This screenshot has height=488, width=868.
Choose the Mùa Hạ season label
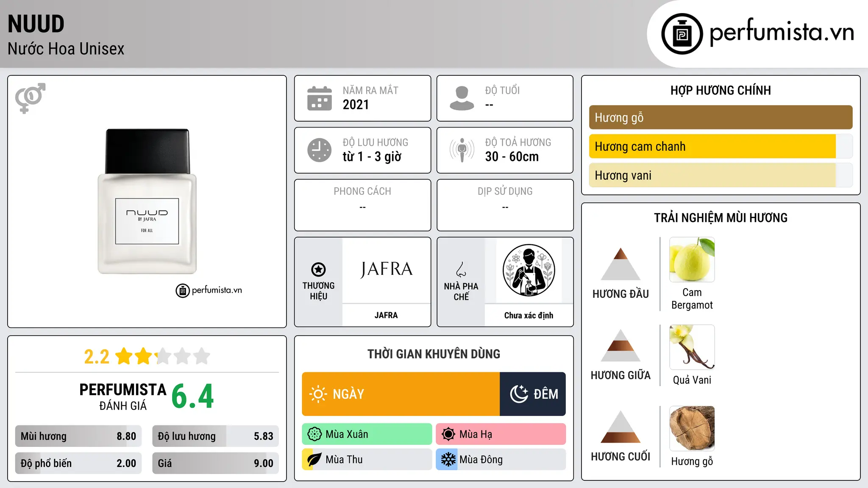476,434
